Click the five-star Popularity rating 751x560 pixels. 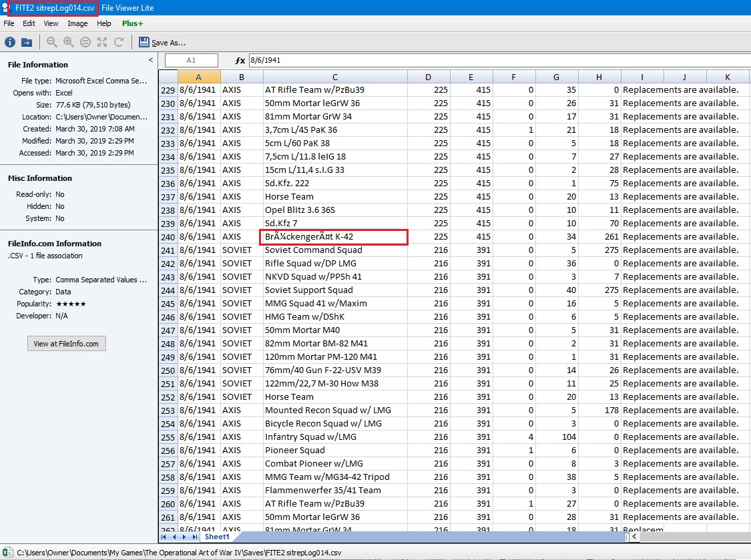(71, 304)
